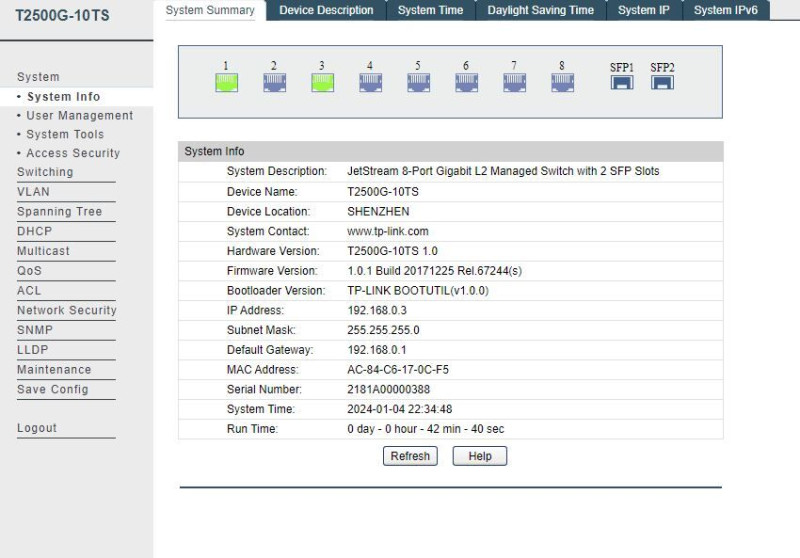Expand the VLAN menu
Screen dimensions: 800x558
[33, 192]
